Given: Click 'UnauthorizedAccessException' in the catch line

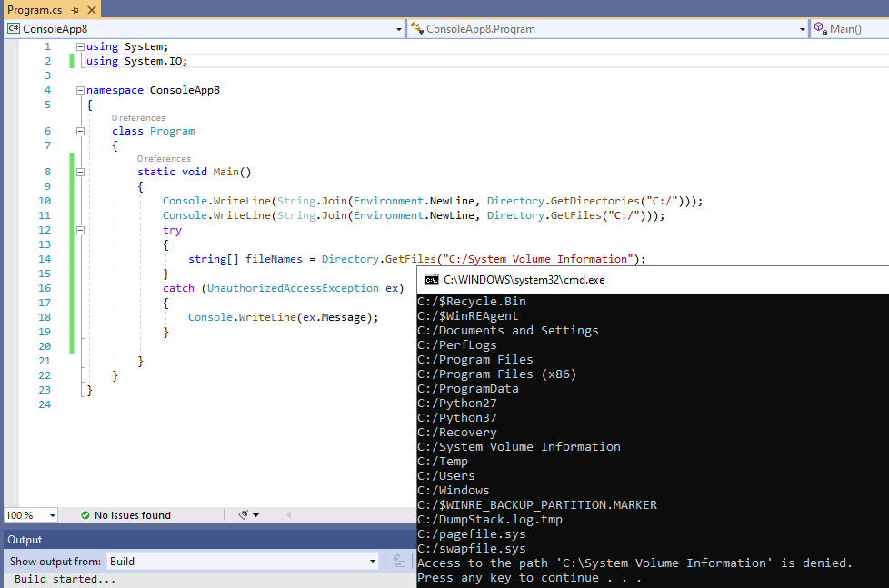Looking at the screenshot, I should click(293, 288).
